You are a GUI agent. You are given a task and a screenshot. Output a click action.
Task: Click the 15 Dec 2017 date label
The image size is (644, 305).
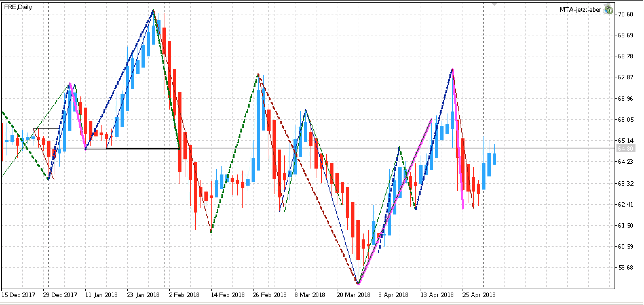click(18, 295)
